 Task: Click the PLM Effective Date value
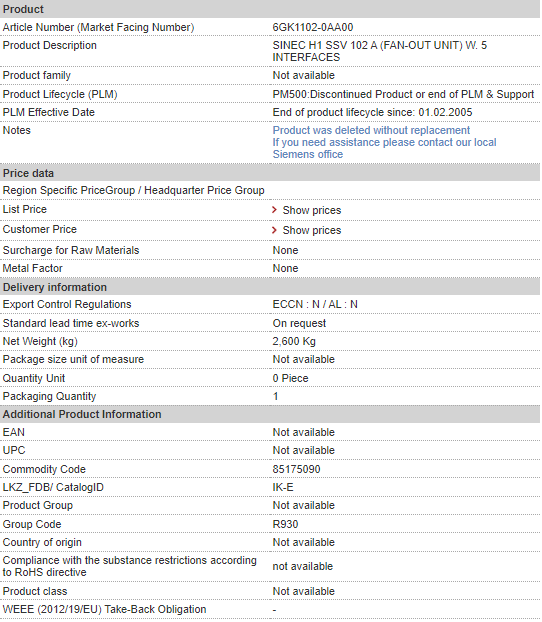(372, 113)
